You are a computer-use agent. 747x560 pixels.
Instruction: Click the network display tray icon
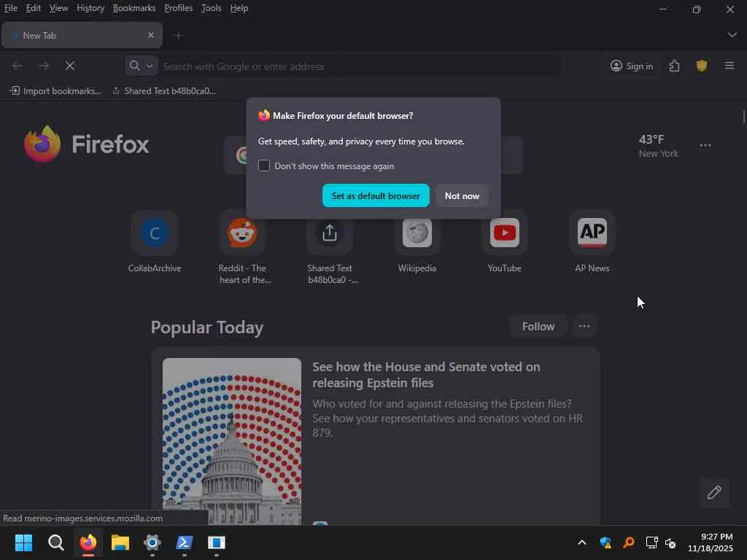651,542
